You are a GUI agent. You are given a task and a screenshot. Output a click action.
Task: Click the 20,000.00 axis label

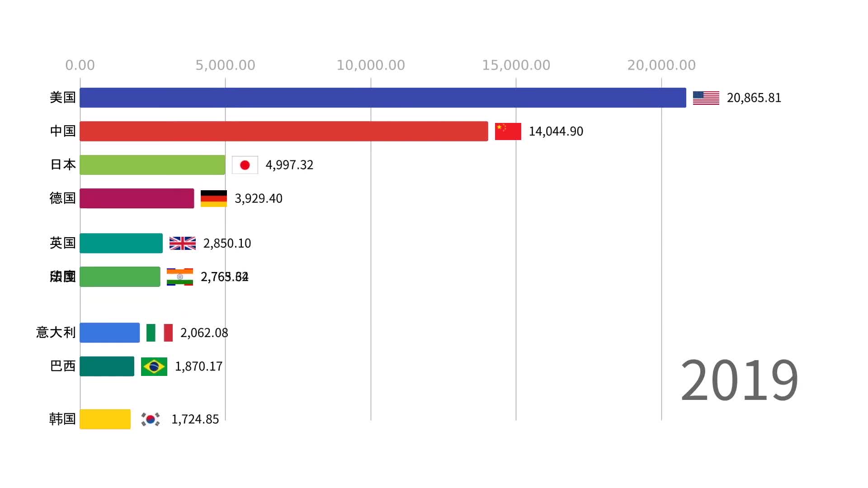pyautogui.click(x=661, y=66)
